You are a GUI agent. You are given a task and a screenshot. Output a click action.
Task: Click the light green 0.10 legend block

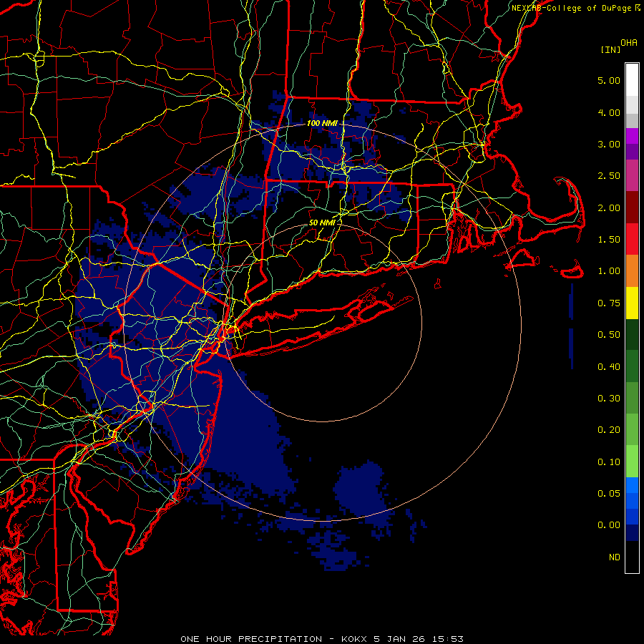click(632, 462)
